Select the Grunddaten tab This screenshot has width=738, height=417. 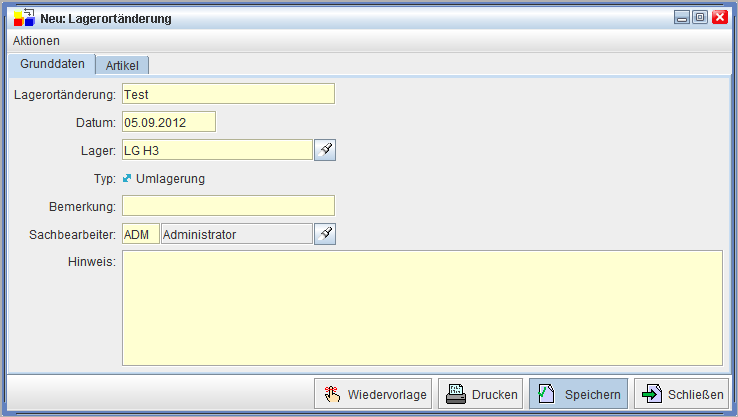point(52,64)
